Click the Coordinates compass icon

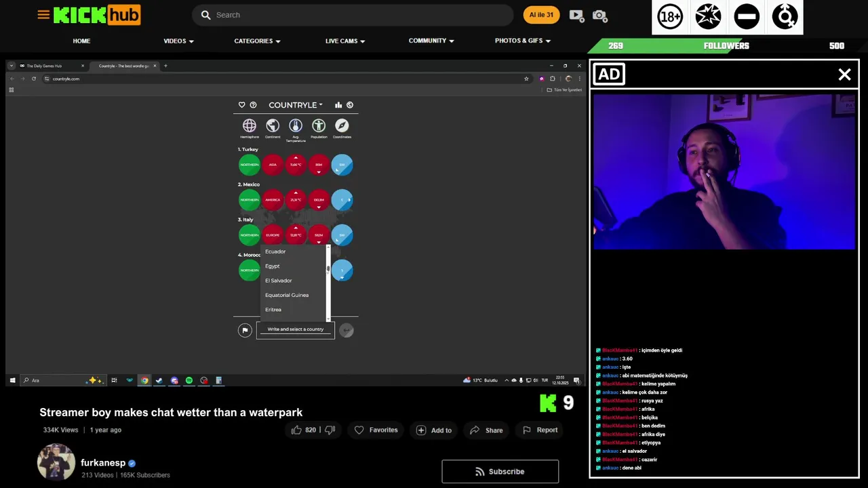point(342,125)
